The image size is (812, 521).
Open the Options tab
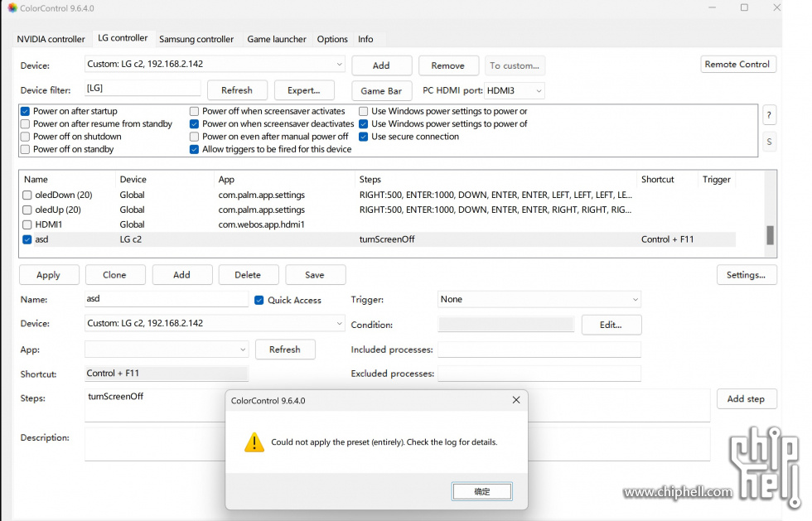332,39
